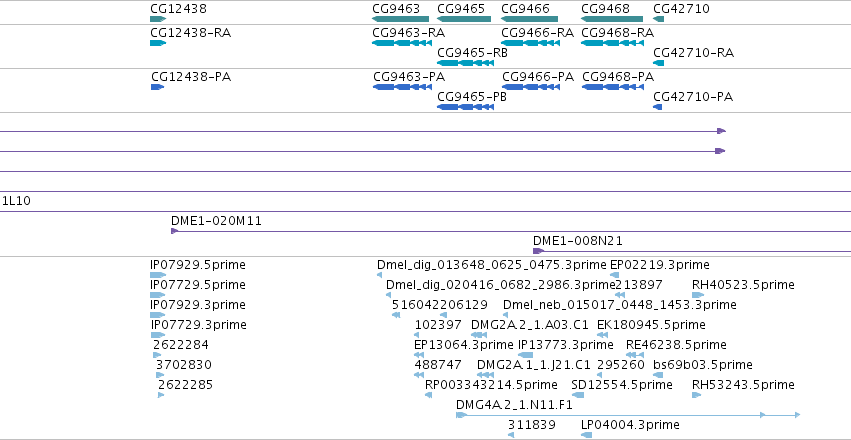Select the IP13773.3prime EST label

click(x=566, y=345)
